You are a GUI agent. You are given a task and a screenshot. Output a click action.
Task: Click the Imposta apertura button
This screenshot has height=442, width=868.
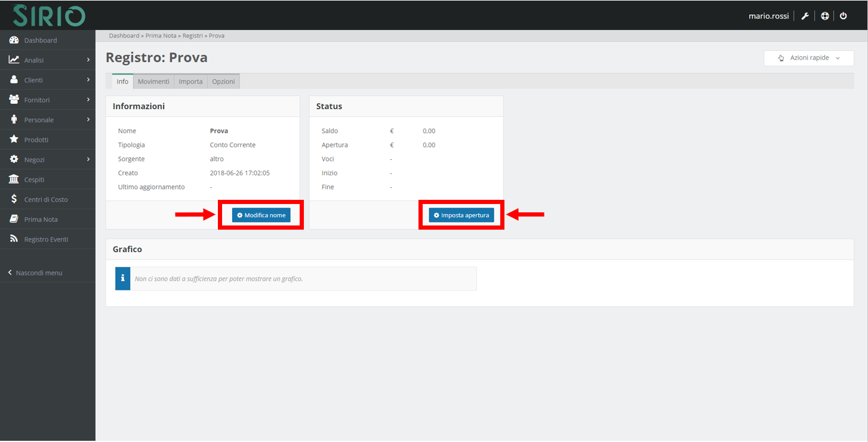pyautogui.click(x=461, y=215)
